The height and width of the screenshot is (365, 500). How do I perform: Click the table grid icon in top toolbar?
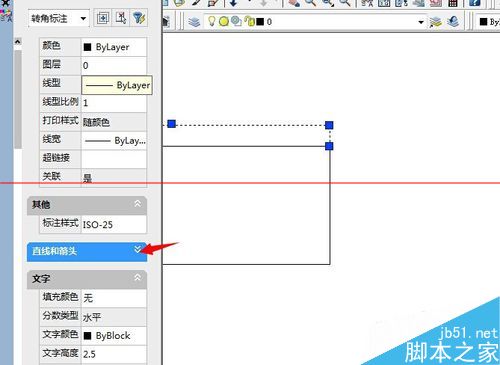[x=453, y=3]
